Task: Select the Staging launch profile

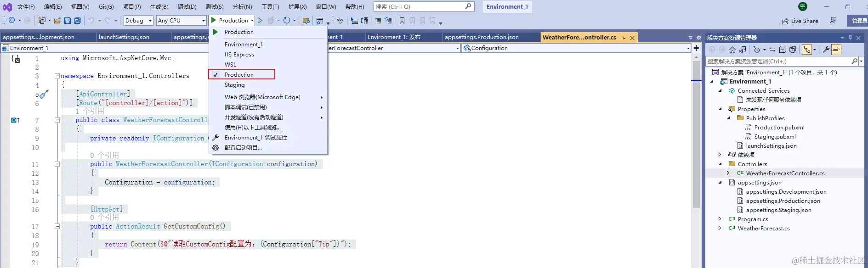Action: pyautogui.click(x=267, y=85)
